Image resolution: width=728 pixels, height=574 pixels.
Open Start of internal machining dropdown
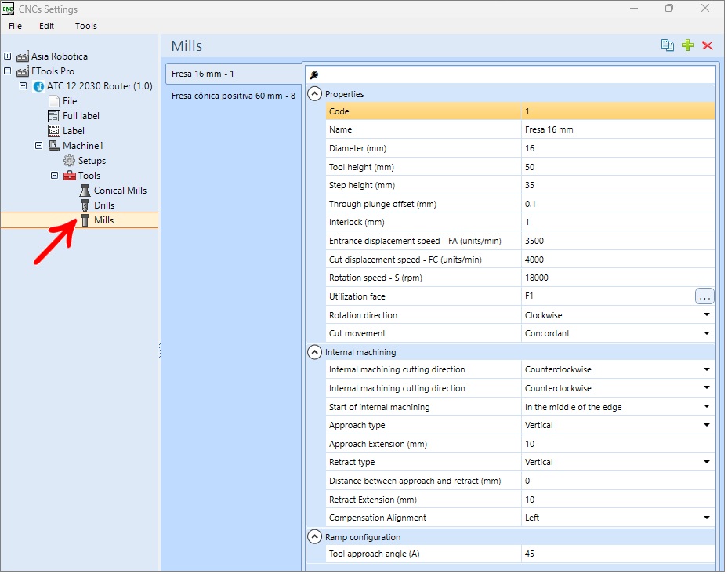(x=706, y=406)
